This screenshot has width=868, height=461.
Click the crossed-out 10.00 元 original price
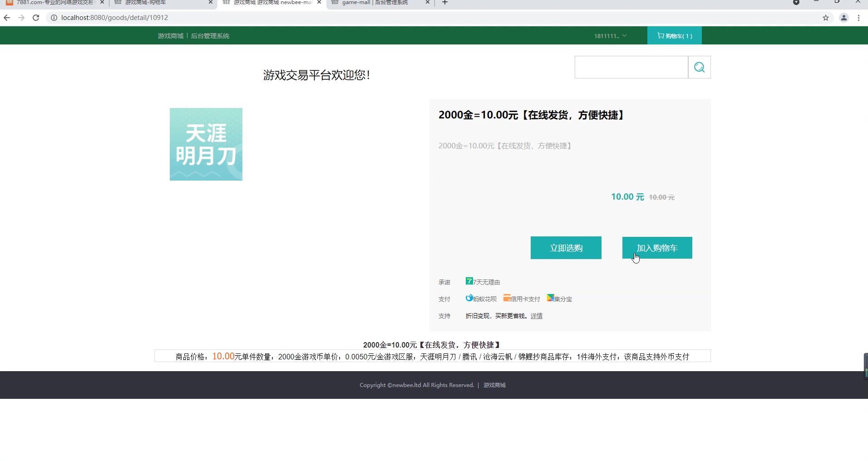[x=661, y=197]
